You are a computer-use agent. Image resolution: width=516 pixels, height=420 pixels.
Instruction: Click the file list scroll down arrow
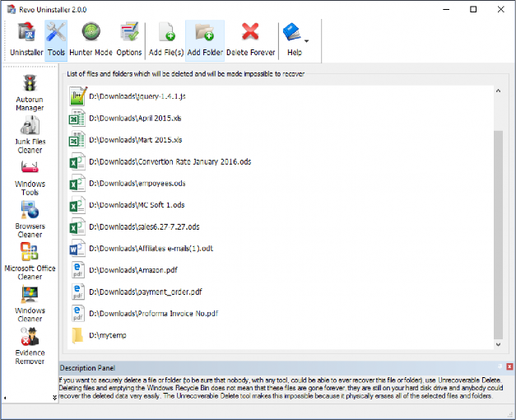[x=498, y=344]
